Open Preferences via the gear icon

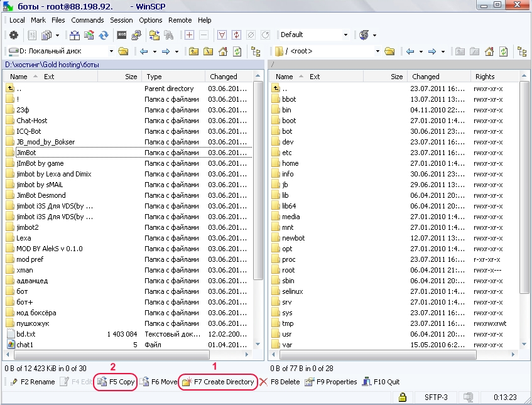(x=14, y=35)
